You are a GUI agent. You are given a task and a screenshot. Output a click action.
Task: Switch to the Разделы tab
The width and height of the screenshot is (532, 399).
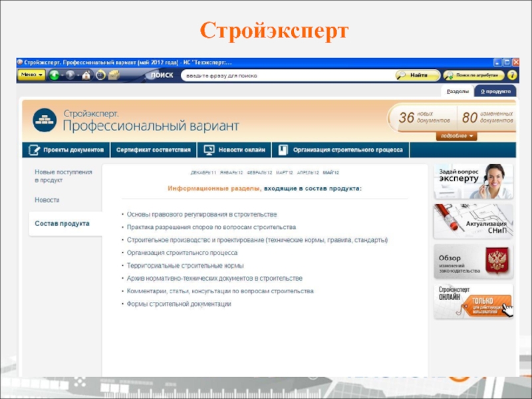coord(458,91)
